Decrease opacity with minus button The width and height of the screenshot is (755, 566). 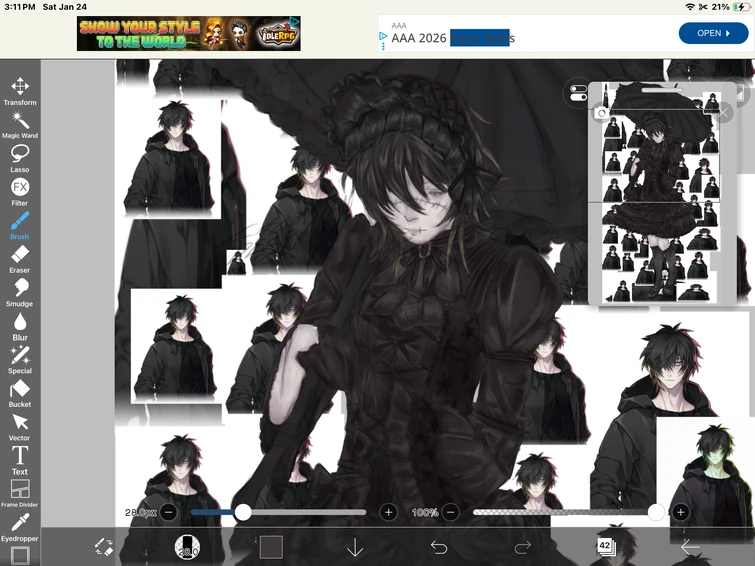point(451,512)
